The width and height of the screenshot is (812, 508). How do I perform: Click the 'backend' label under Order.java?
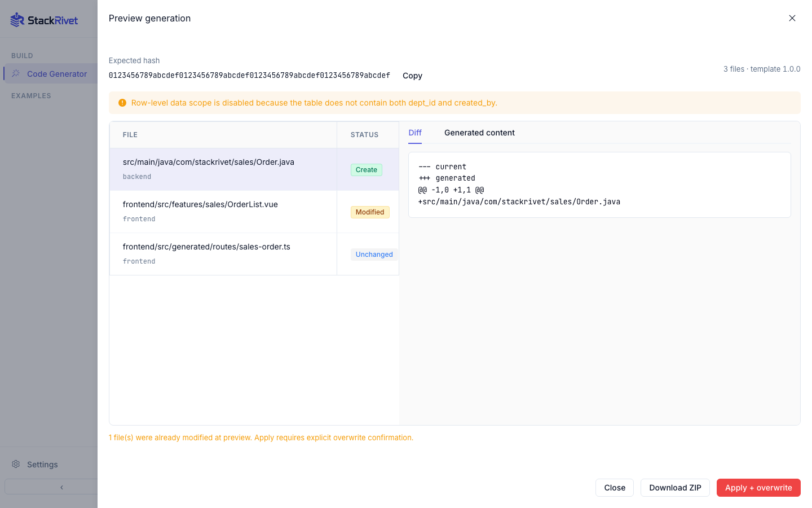[137, 177]
